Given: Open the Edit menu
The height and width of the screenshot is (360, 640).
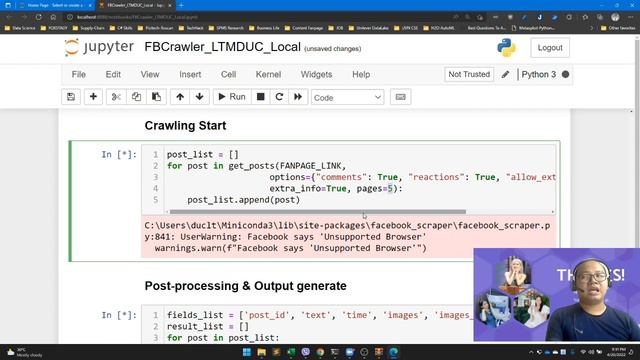Looking at the screenshot, I should [x=113, y=74].
